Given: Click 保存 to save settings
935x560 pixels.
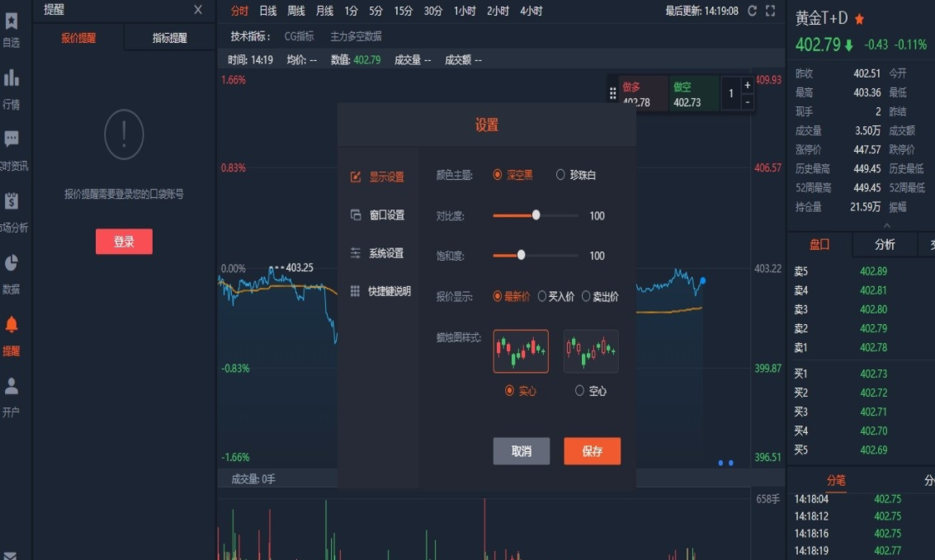Looking at the screenshot, I should tap(593, 451).
